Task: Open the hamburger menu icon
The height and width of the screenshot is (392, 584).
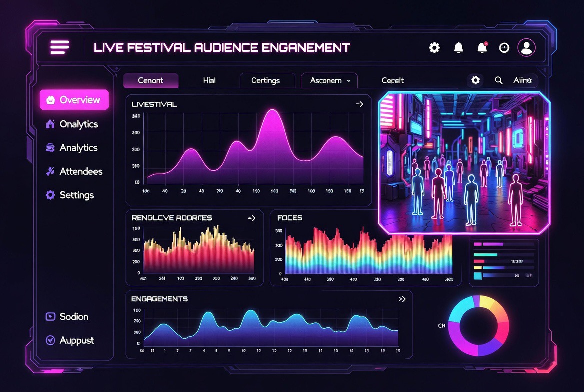Action: pos(60,47)
